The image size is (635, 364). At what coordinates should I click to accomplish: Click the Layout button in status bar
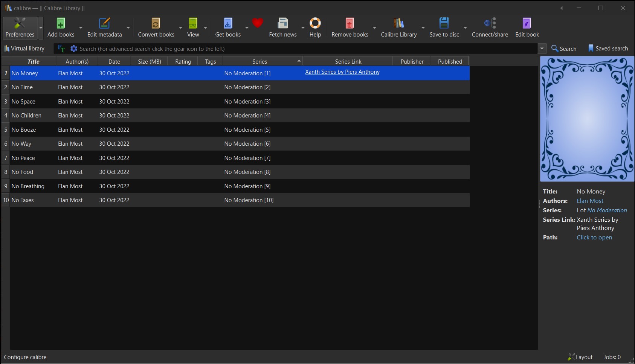pyautogui.click(x=580, y=357)
